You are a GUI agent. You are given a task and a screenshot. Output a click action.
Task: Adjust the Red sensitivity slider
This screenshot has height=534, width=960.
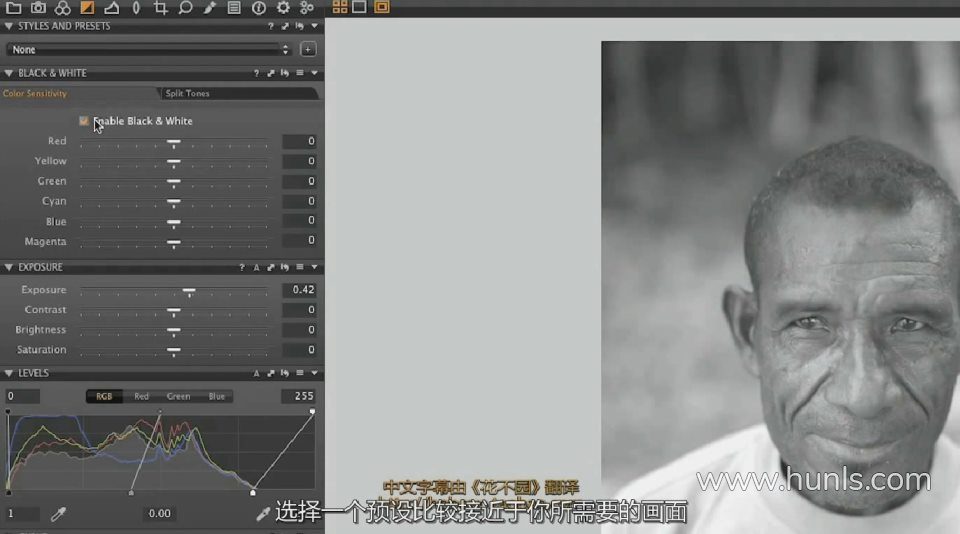174,143
